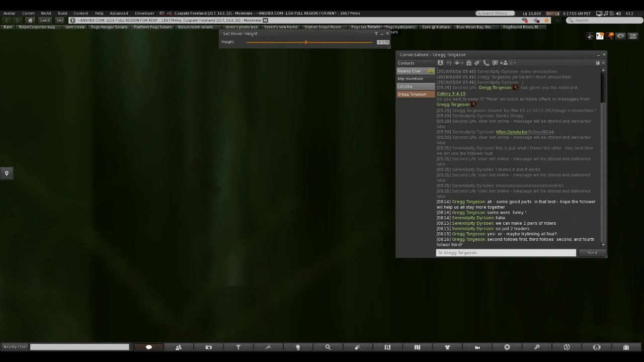Go back with navigation bar arrow
The height and width of the screenshot is (362, 644).
[x=7, y=20]
